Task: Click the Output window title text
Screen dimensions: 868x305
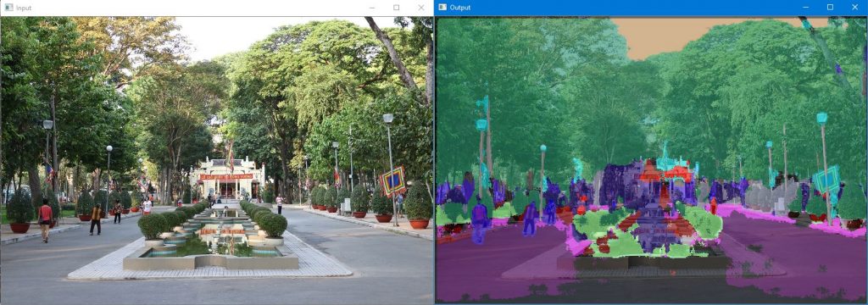Action: tap(460, 7)
